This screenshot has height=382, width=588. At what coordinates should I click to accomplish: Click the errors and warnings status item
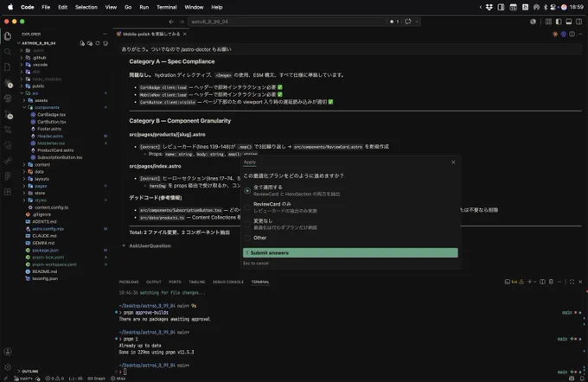coord(54,379)
